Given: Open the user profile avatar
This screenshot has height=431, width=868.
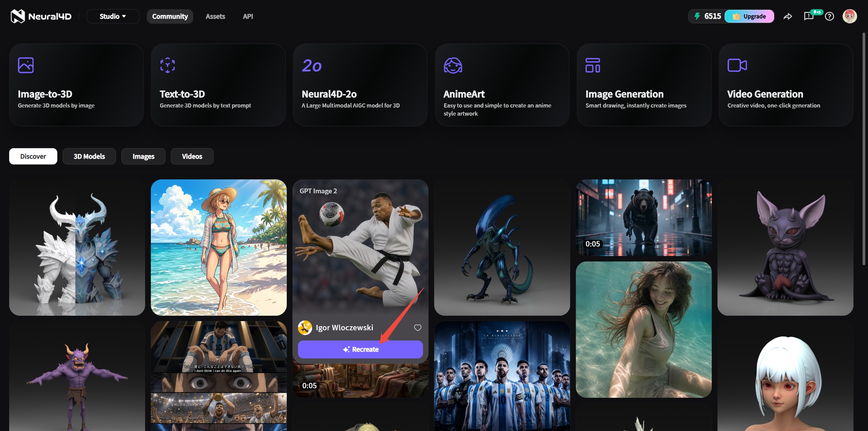Looking at the screenshot, I should 850,16.
